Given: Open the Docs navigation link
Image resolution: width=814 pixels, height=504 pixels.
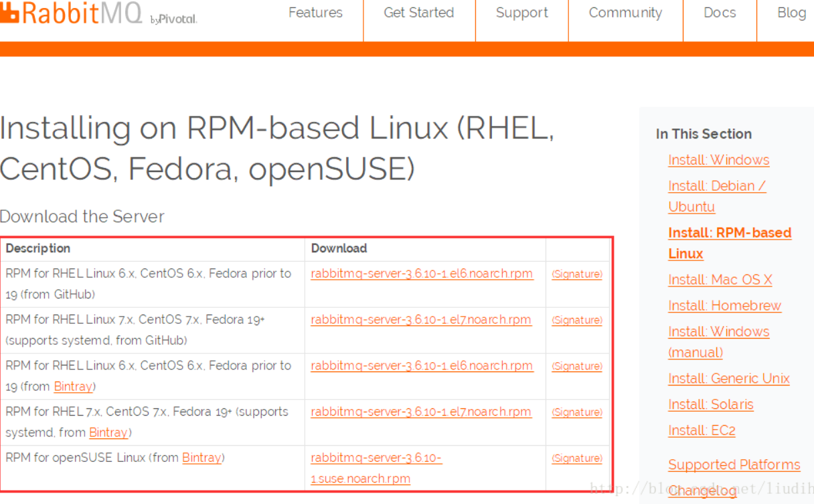Looking at the screenshot, I should tap(720, 13).
